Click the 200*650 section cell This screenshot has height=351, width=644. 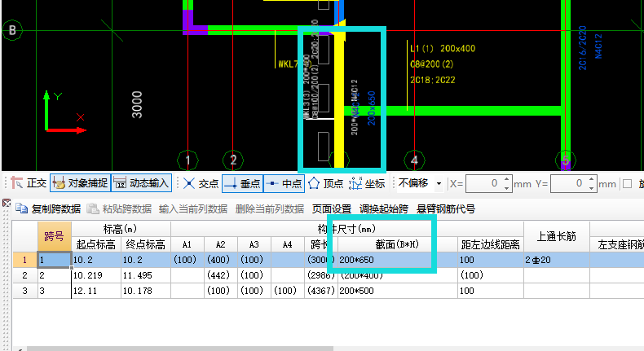coord(397,260)
